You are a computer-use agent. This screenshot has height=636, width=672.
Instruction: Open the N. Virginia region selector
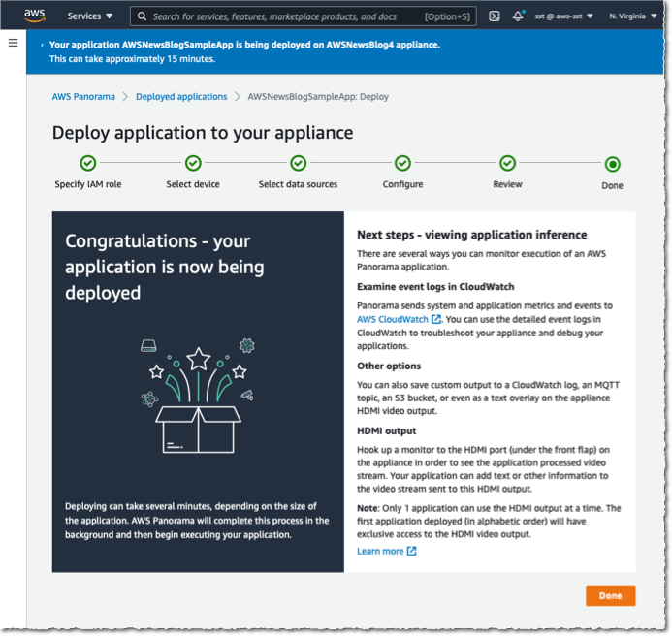coord(632,16)
